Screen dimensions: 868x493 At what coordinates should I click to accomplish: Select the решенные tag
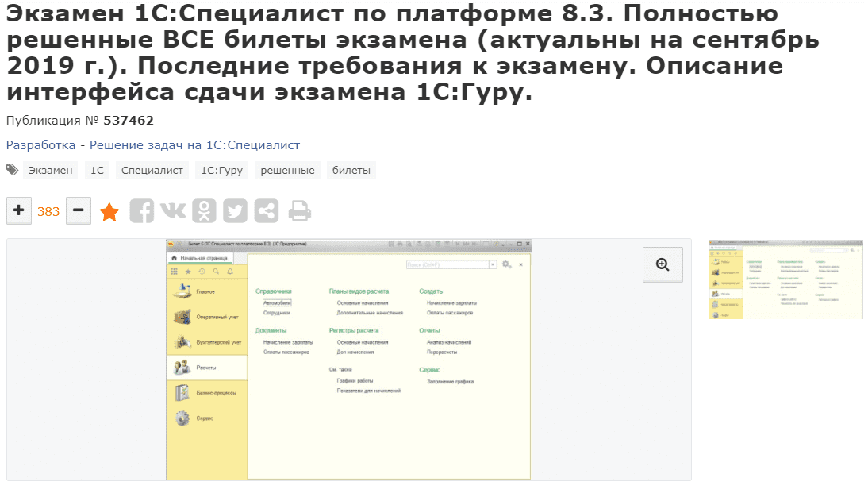point(287,171)
